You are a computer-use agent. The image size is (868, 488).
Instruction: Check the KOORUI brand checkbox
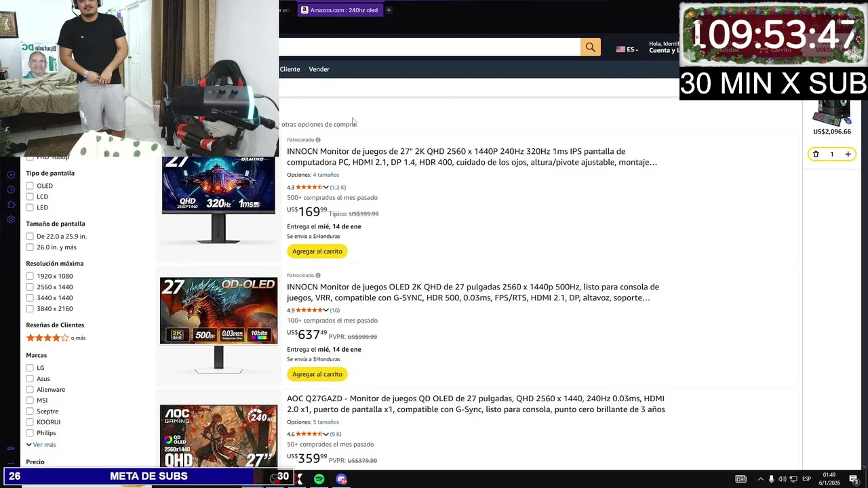coord(30,422)
